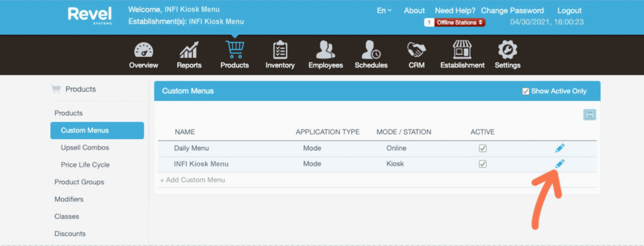The height and width of the screenshot is (246, 644).
Task: Open Modifiers in the sidebar
Action: [69, 199]
